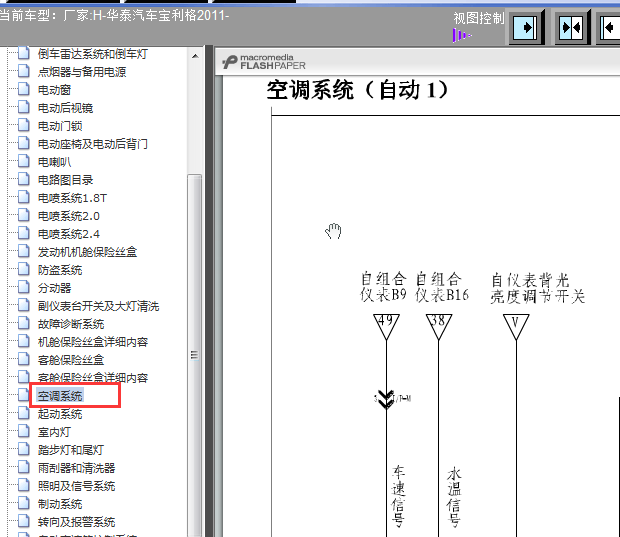620x537 pixels.
Task: Click view control left-arrow panel button
Action: coord(610,27)
